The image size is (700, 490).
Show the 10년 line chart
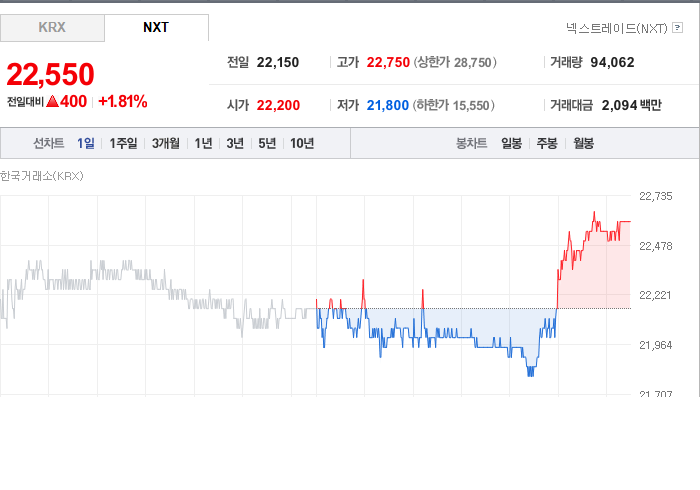pos(302,143)
